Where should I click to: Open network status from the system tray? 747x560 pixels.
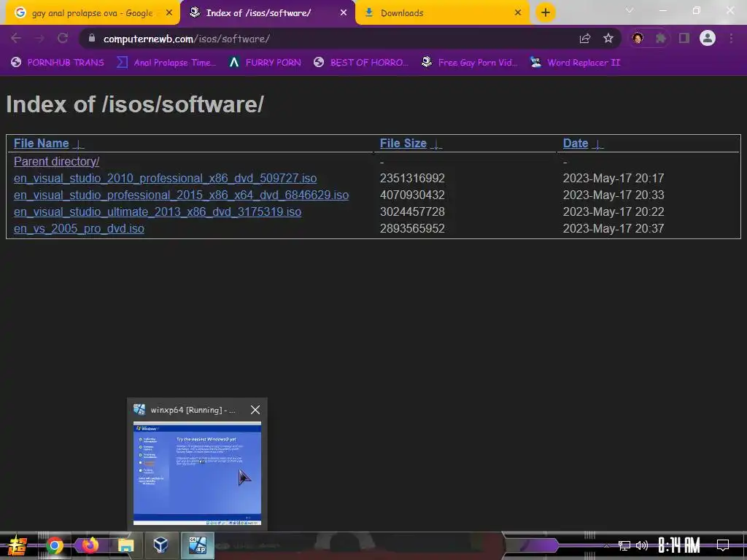[x=624, y=545]
